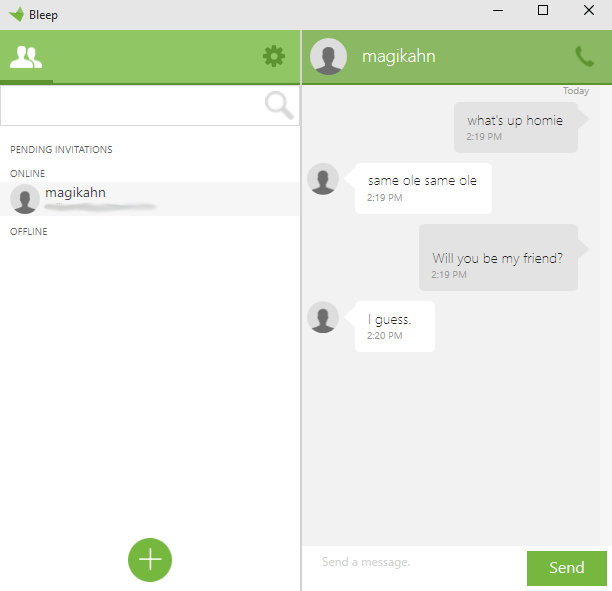Click the 'what's up homie' message bubble

516,127
